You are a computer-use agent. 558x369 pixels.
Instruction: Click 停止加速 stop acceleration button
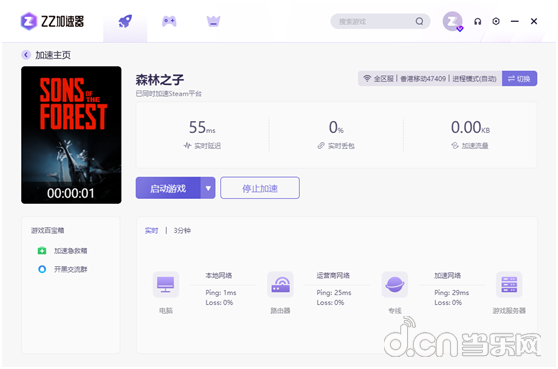[x=260, y=188]
